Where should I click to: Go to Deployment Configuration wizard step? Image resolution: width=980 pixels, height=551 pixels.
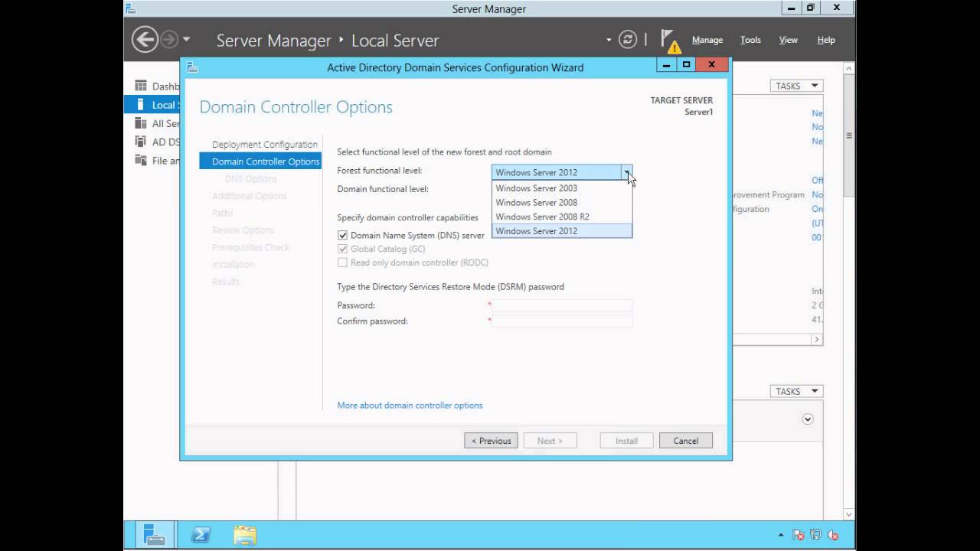(x=265, y=145)
